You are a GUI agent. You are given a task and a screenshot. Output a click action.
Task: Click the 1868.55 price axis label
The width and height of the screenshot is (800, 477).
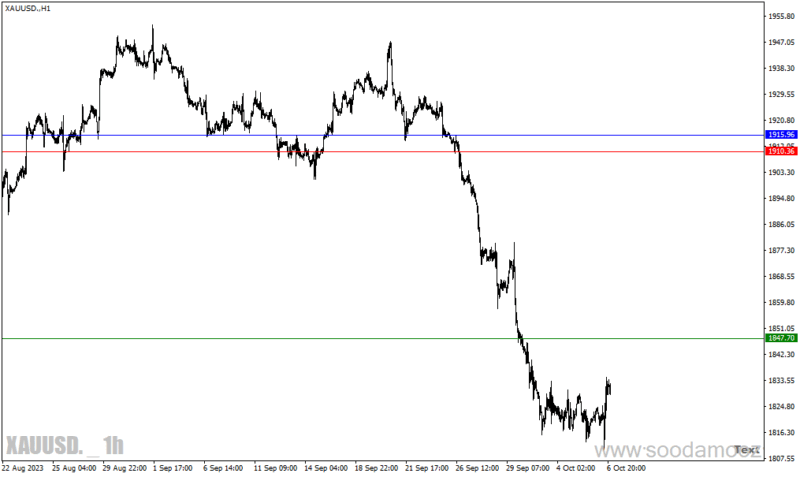pos(782,277)
